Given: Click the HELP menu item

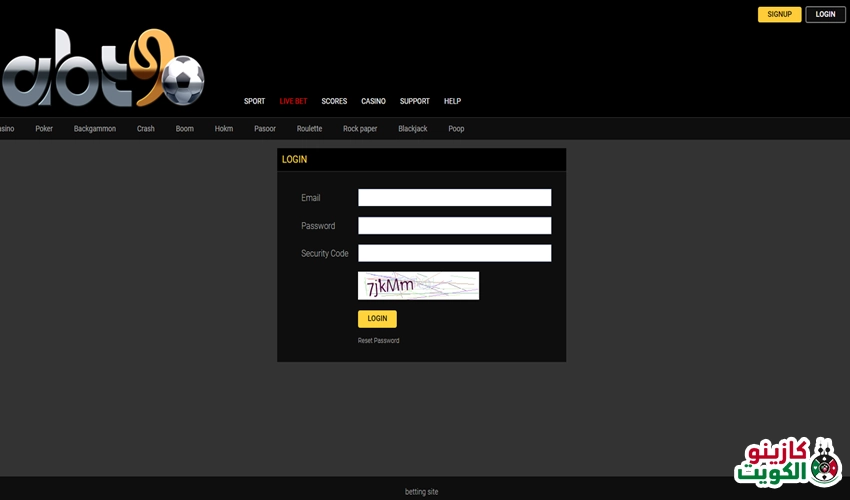Looking at the screenshot, I should (x=452, y=101).
